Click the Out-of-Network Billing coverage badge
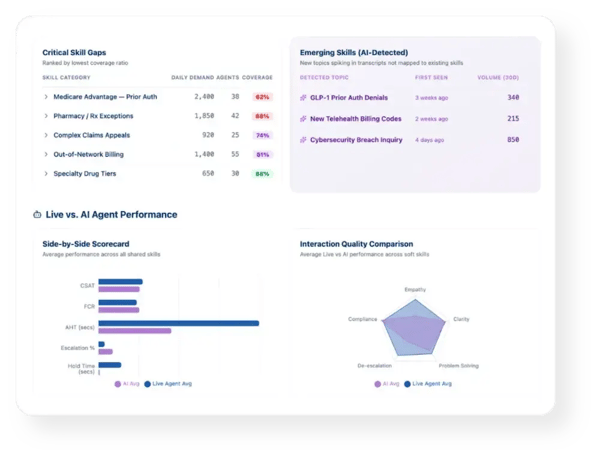600x460 pixels. pos(262,154)
